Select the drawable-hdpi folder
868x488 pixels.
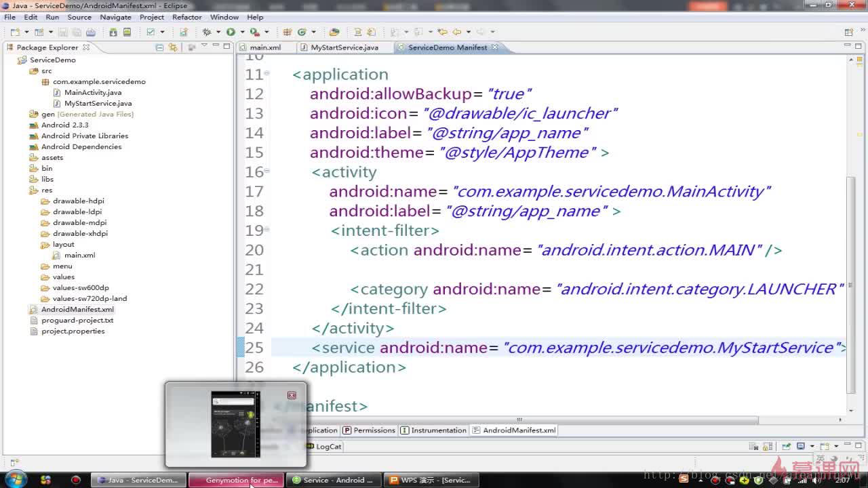79,201
